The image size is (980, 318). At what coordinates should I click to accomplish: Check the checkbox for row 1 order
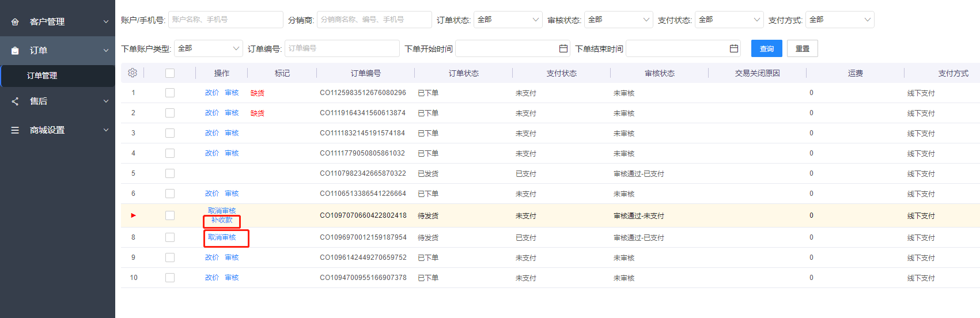[x=170, y=93]
